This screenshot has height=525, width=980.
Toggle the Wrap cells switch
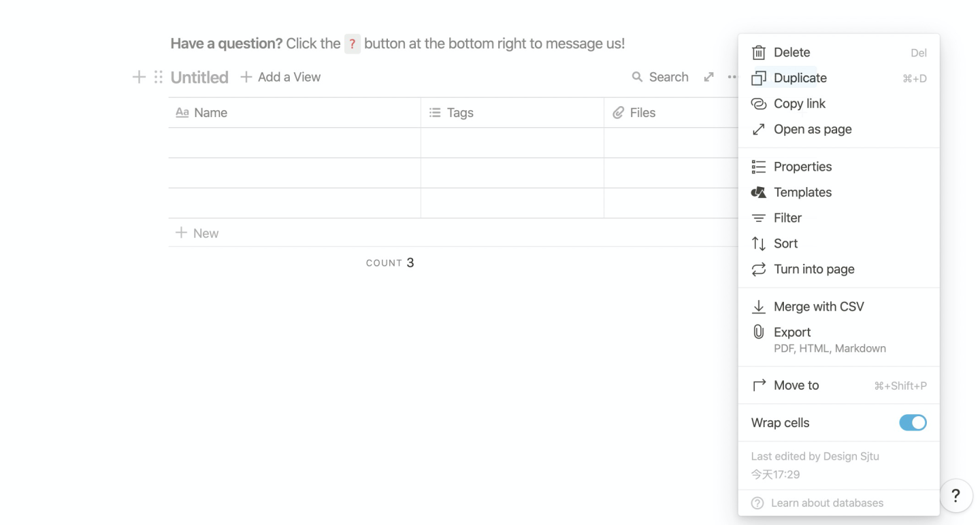coord(913,423)
